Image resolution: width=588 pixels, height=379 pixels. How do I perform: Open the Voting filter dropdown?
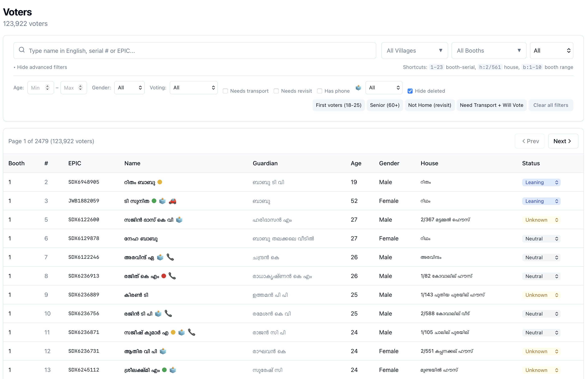click(194, 88)
